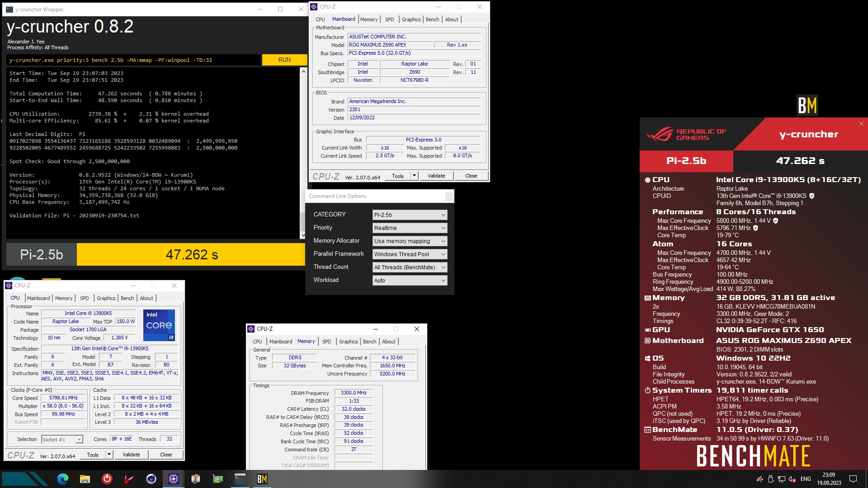Click the yellow 47.262 s result bar
Screen dimensions: 868x488
tap(192, 255)
